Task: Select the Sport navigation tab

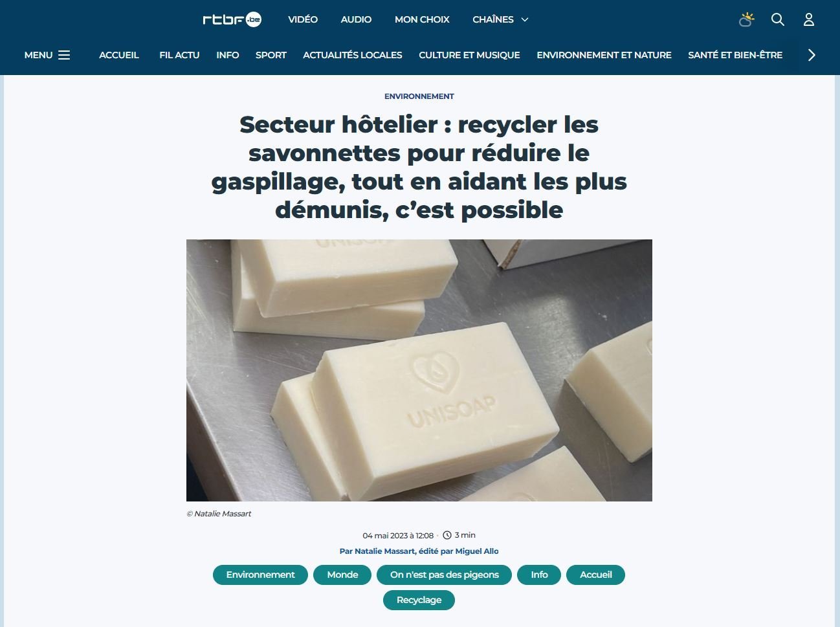Action: point(271,55)
